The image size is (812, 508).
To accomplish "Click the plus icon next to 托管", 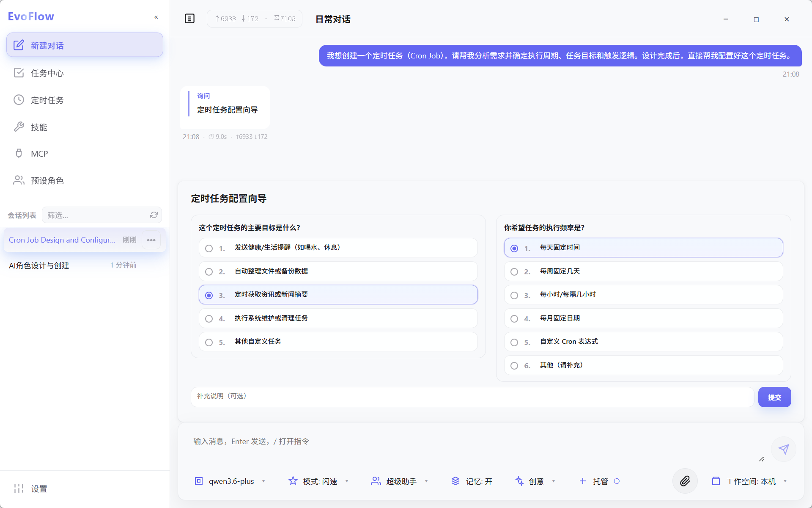I will click(582, 481).
